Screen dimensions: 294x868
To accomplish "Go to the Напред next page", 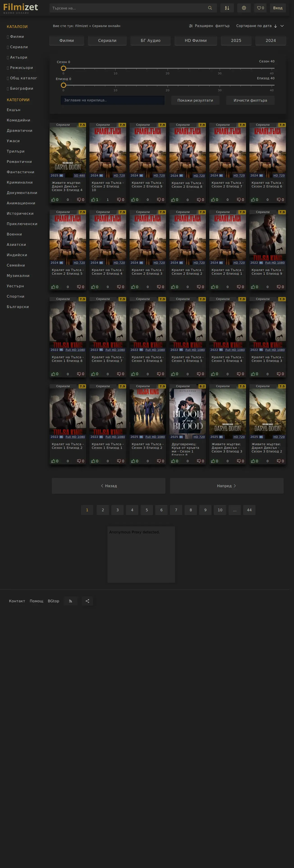I will [226, 486].
